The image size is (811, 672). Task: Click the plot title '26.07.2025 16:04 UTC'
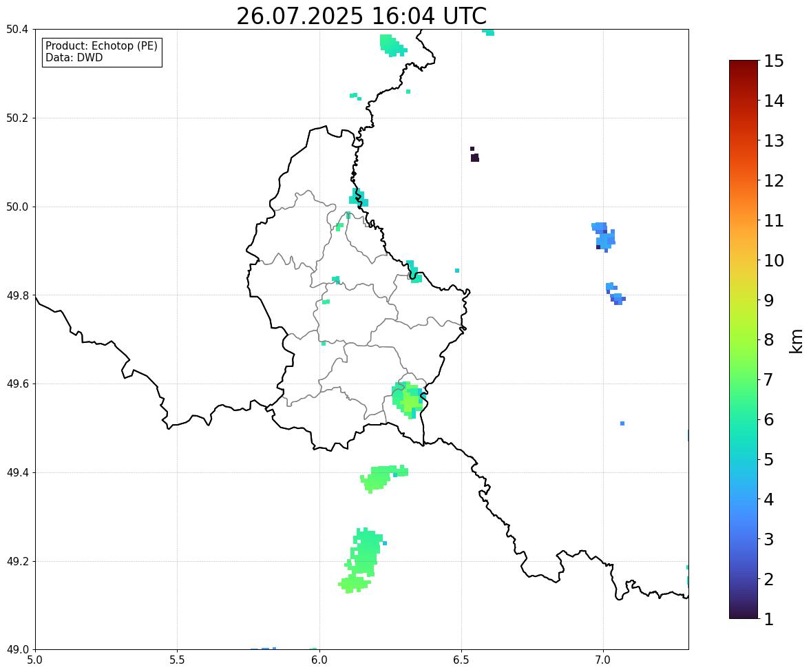coord(361,16)
